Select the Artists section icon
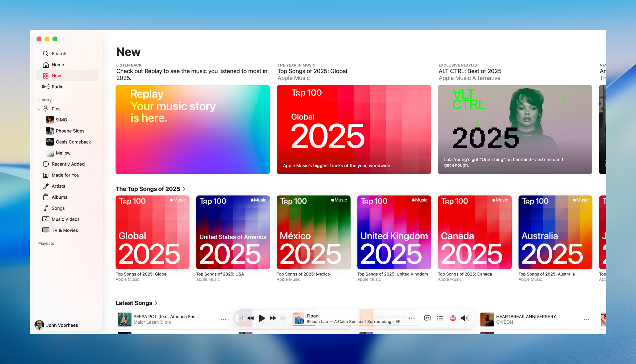 coord(46,186)
